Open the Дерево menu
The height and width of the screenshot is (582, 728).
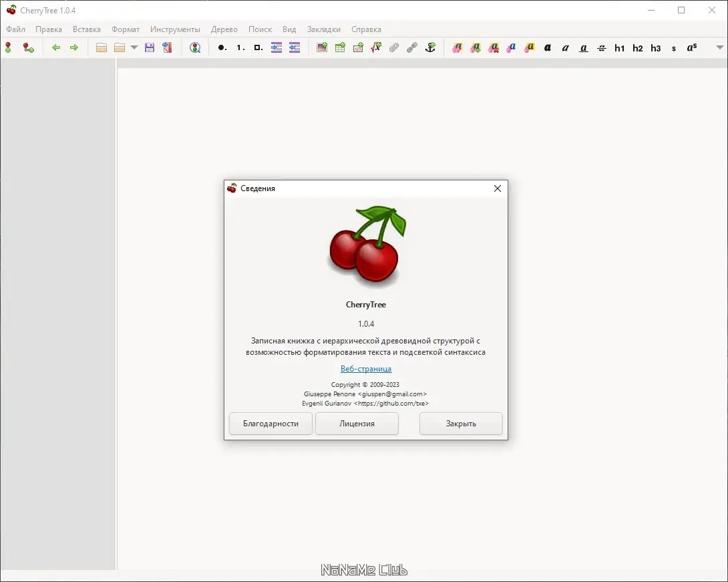tap(224, 29)
